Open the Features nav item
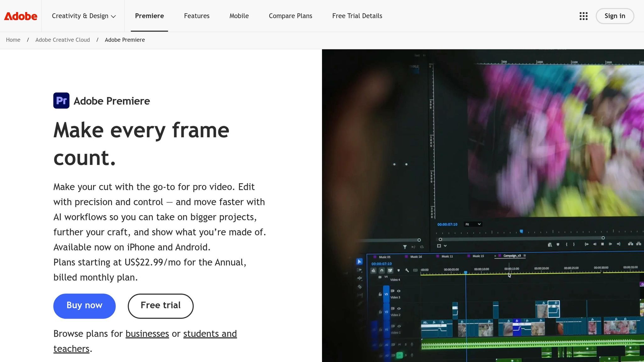Image resolution: width=644 pixels, height=362 pixels. tap(197, 16)
